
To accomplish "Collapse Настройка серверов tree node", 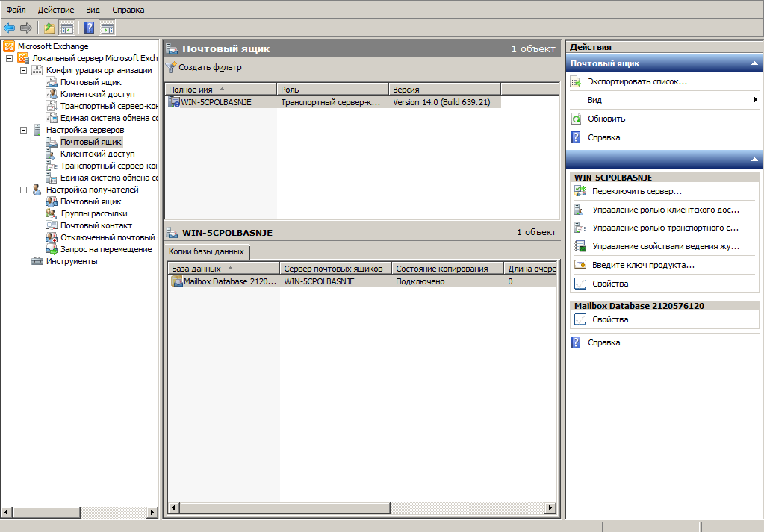I will click(23, 130).
